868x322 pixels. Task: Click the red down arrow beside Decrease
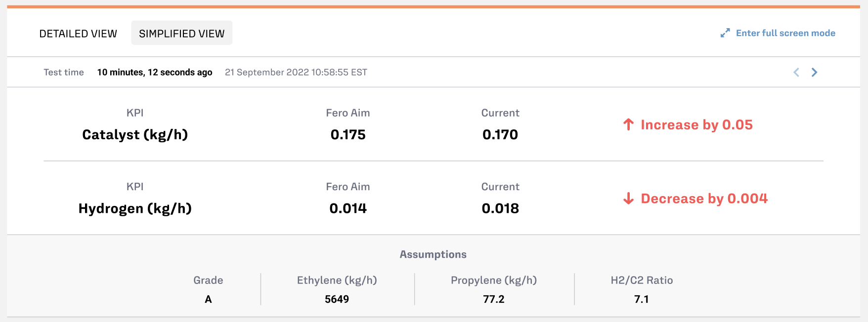click(628, 199)
